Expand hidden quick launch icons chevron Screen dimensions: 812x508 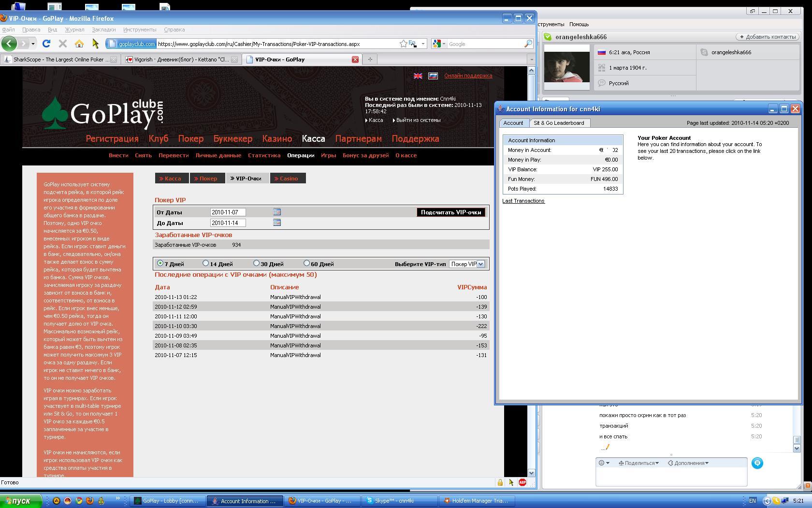click(117, 499)
